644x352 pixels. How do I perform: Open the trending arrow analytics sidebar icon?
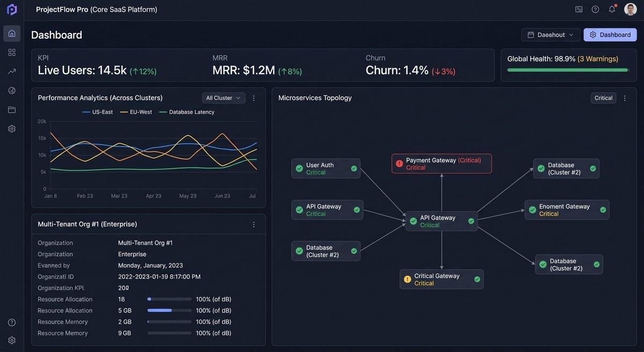[12, 71]
